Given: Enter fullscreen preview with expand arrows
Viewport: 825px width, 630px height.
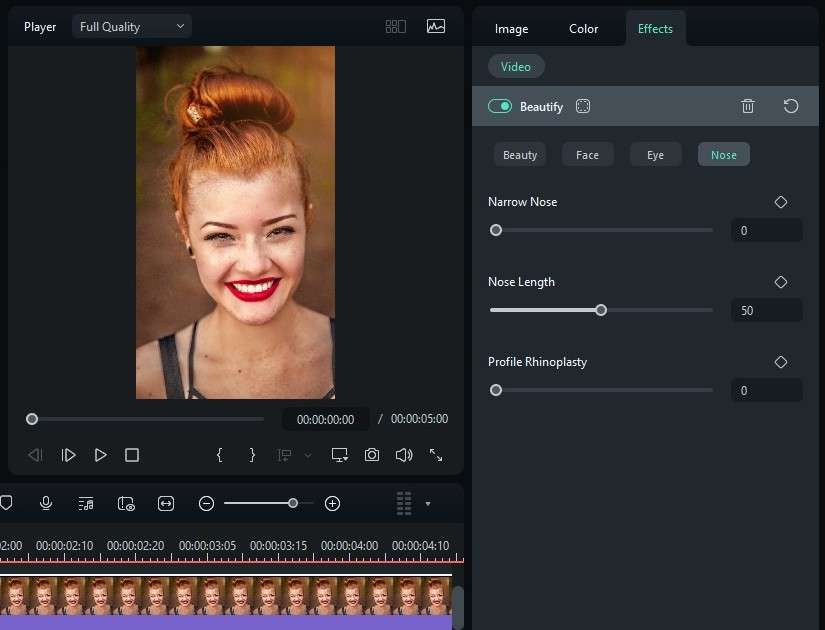Looking at the screenshot, I should 436,455.
